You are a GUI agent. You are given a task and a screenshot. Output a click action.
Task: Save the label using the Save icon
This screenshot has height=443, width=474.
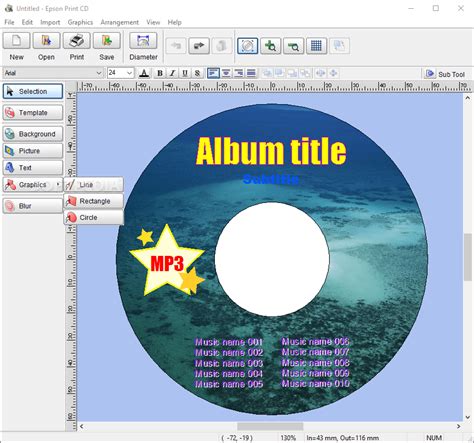107,41
